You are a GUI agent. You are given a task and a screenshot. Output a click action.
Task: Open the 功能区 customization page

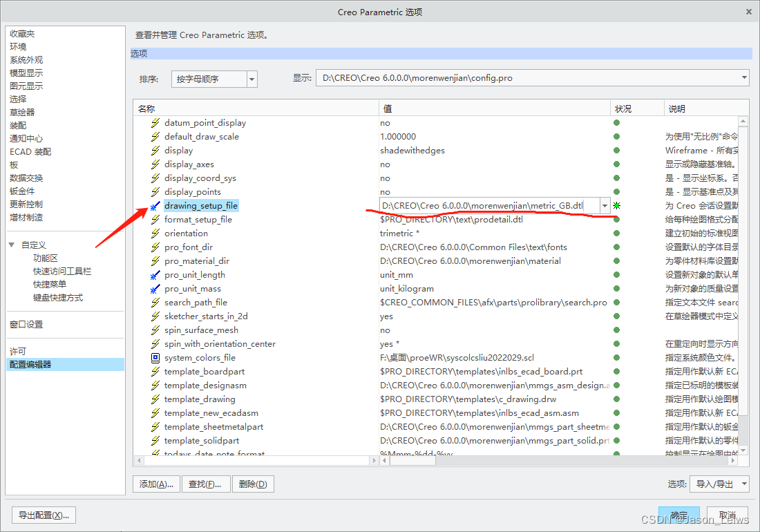click(46, 258)
